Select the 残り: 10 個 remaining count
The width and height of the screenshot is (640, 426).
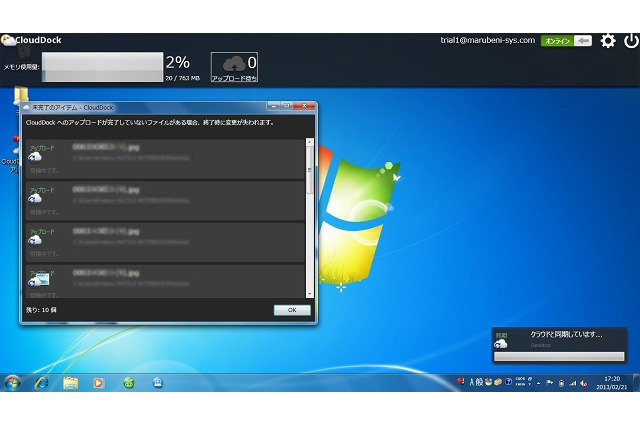(41, 310)
